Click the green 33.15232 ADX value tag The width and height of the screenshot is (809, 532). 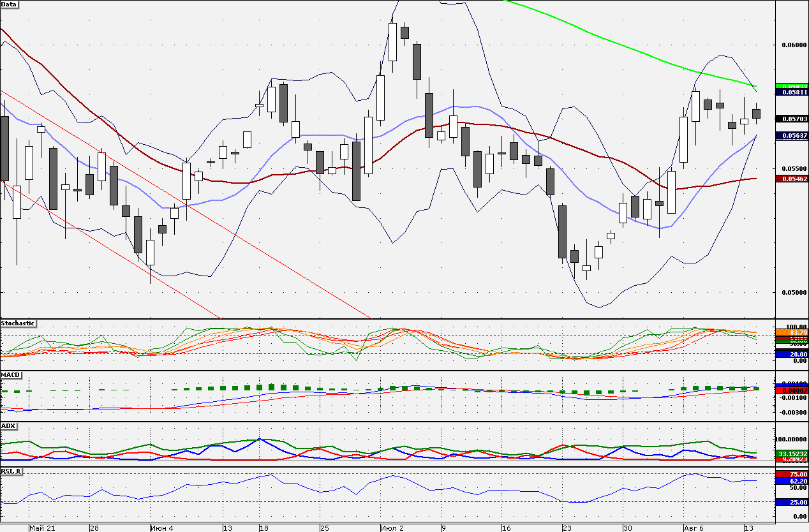tap(792, 454)
